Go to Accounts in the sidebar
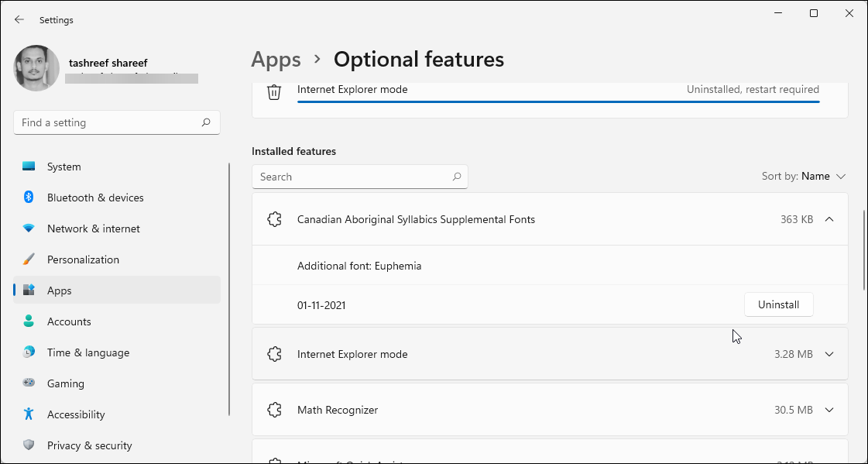 69,321
